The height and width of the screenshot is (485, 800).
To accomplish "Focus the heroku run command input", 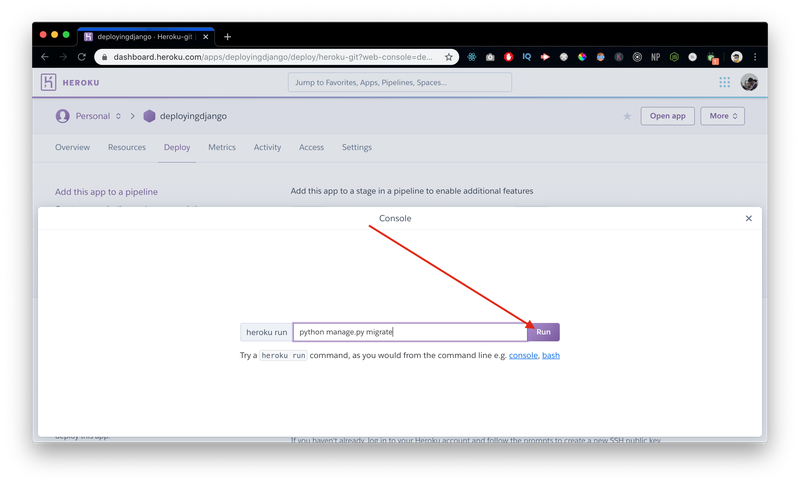I will click(x=410, y=332).
